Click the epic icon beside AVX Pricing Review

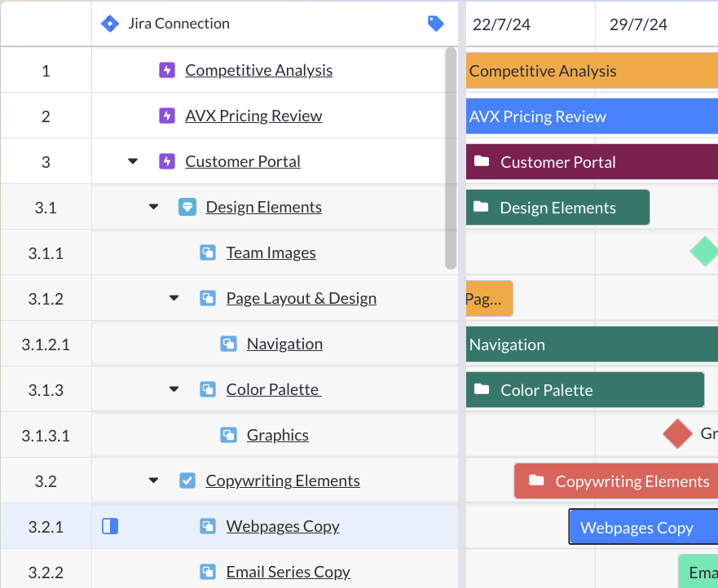(x=167, y=116)
